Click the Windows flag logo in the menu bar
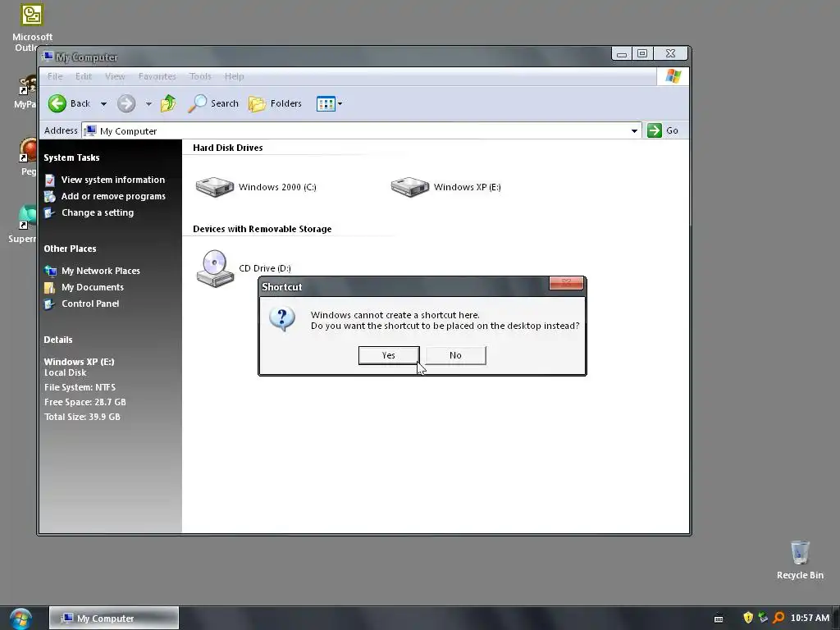The width and height of the screenshot is (840, 630). [673, 76]
